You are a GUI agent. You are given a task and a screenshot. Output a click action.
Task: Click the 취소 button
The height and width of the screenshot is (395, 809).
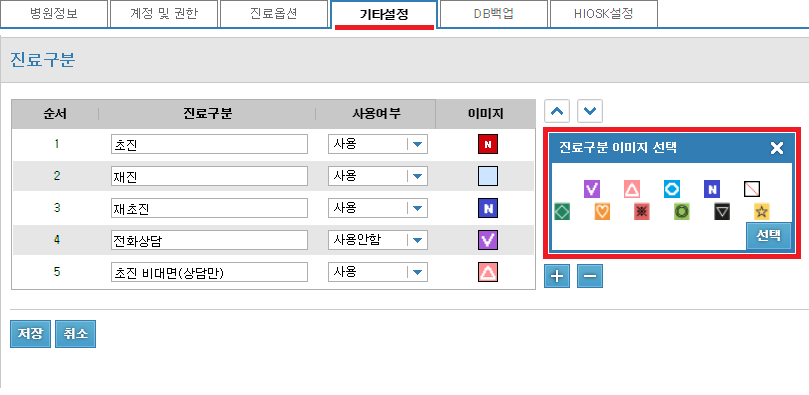(75, 334)
